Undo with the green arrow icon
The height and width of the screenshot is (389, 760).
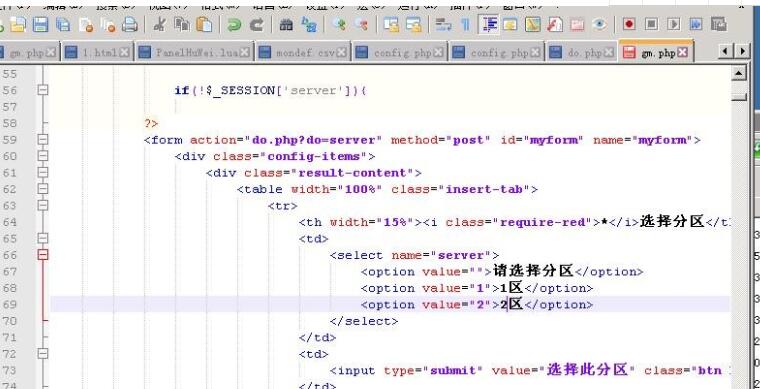(x=235, y=24)
